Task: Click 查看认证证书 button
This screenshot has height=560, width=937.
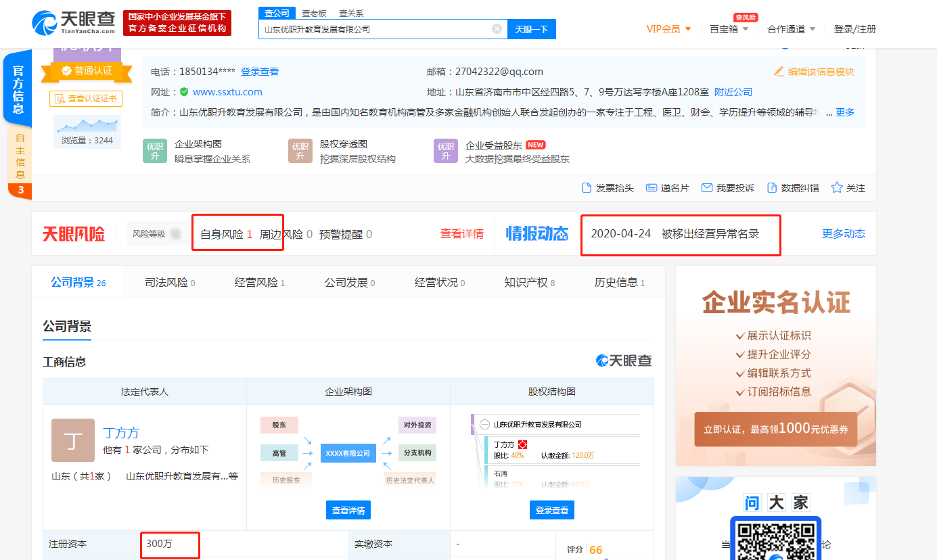Action: pos(86,99)
